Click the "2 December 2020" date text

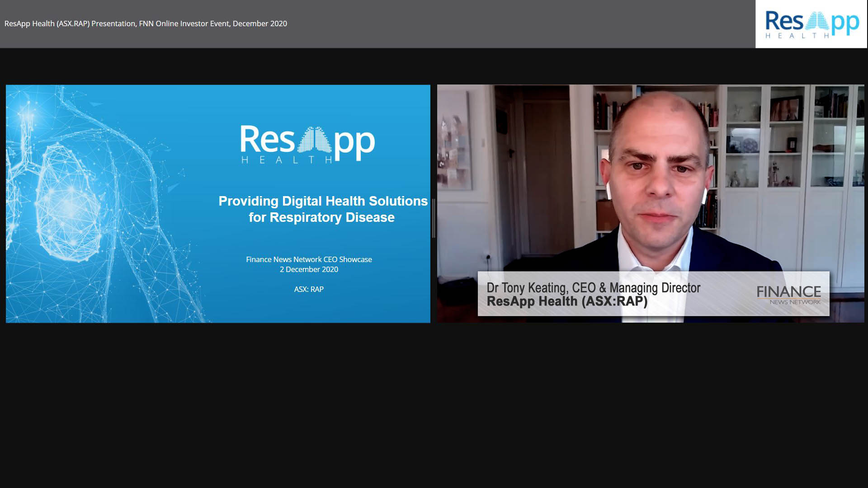click(309, 269)
